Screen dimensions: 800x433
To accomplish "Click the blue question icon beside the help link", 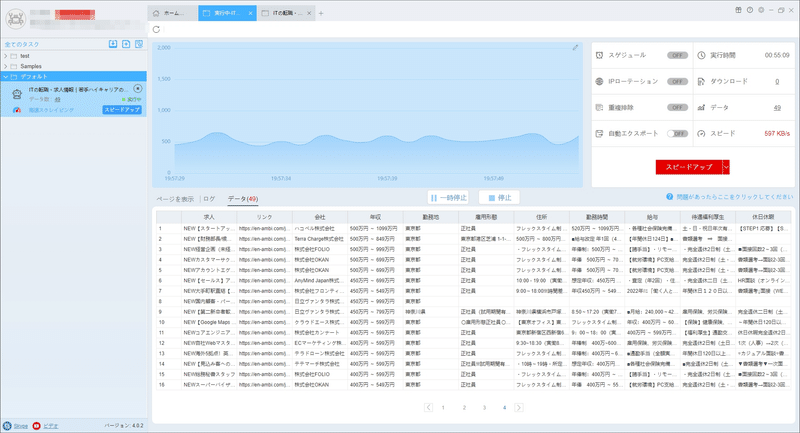I will tap(669, 197).
